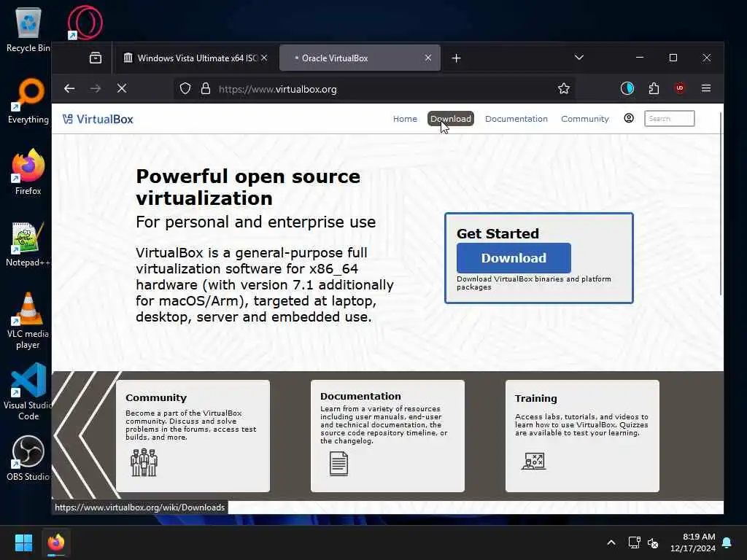Open the Firefox hamburger menu
The image size is (747, 560).
706,88
